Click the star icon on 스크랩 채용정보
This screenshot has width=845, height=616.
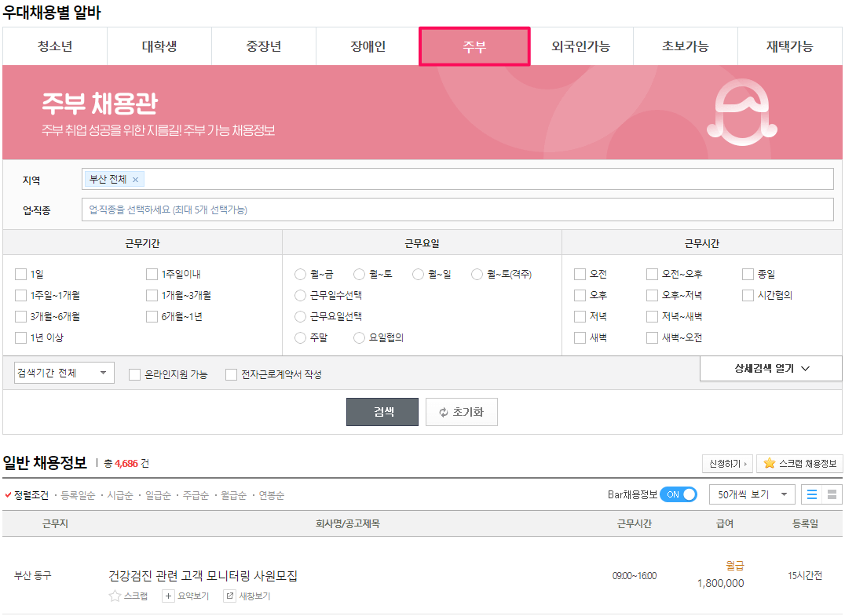[x=768, y=463]
